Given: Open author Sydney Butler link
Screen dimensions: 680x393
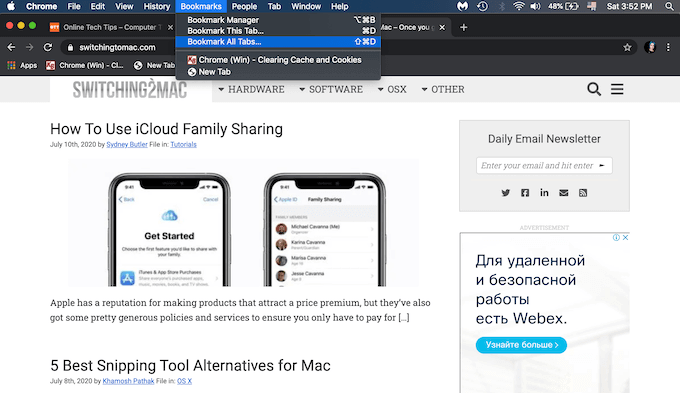Looking at the screenshot, I should (x=127, y=144).
